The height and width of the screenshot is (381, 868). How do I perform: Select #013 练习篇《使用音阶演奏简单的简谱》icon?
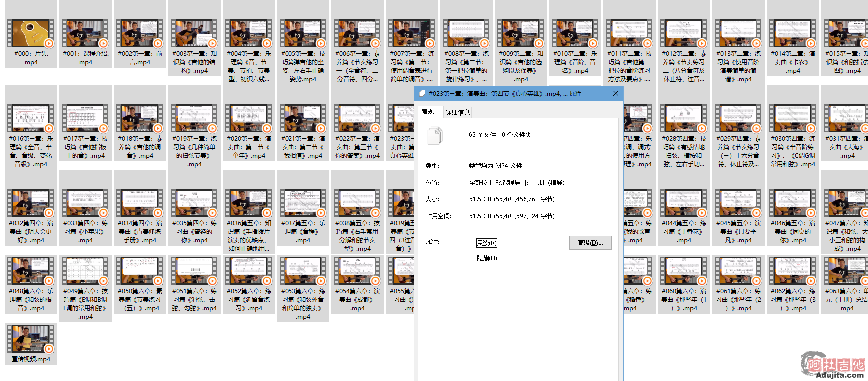point(738,33)
